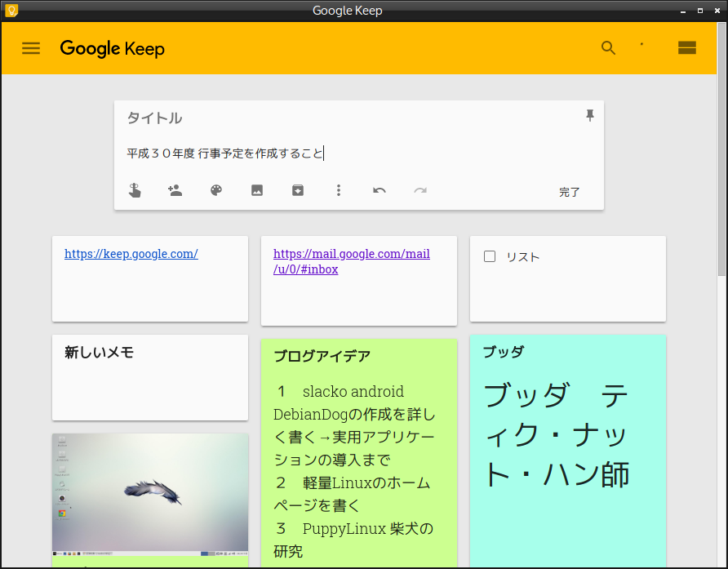Open the Google Keep main menu
Image resolution: width=728 pixels, height=569 pixels.
point(31,48)
